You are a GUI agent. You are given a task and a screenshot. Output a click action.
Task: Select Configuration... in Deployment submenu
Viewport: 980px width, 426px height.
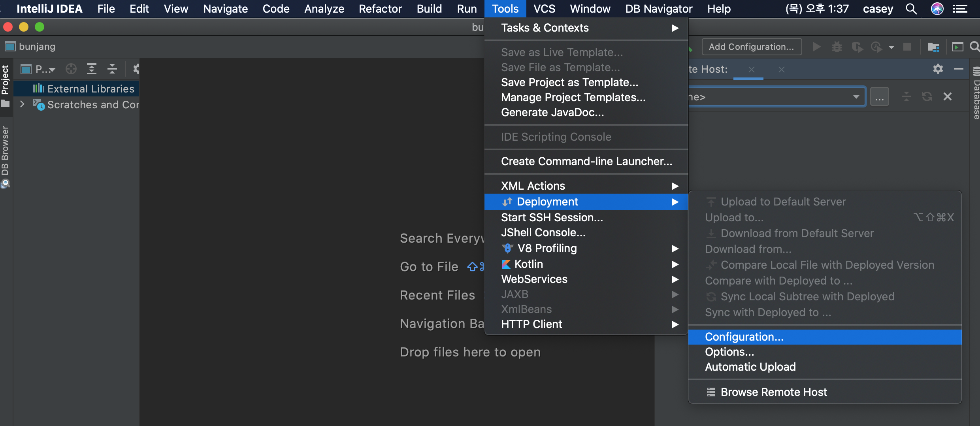tap(825, 337)
